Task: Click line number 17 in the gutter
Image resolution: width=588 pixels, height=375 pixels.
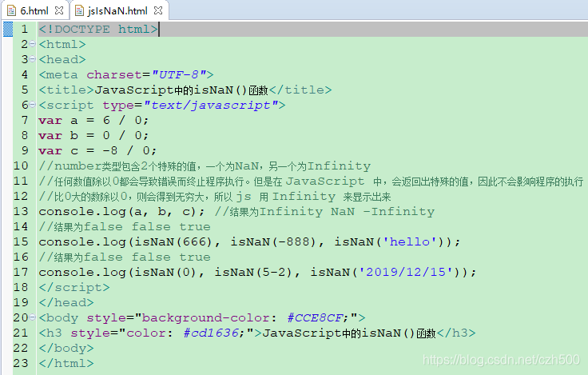Action: click(x=21, y=272)
